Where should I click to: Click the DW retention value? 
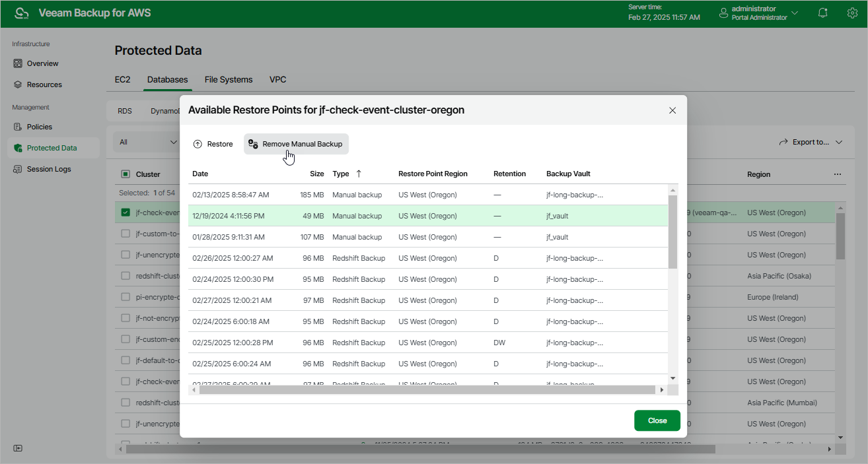point(499,343)
